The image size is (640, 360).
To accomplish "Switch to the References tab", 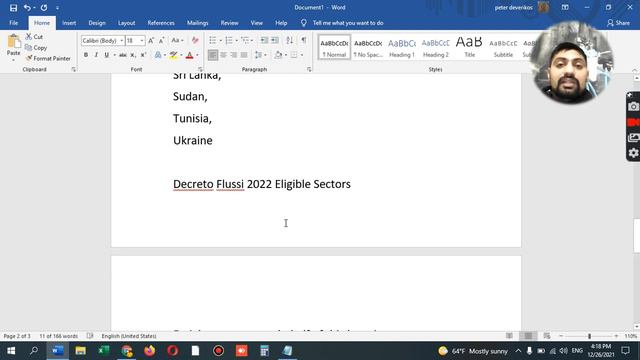I will (161, 23).
